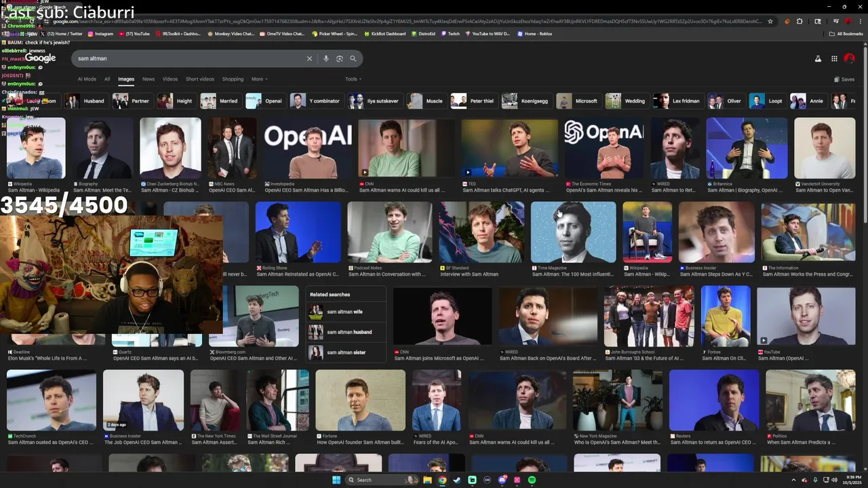Open the Politico image result
This screenshot has width=868, height=488.
pyautogui.click(x=810, y=400)
